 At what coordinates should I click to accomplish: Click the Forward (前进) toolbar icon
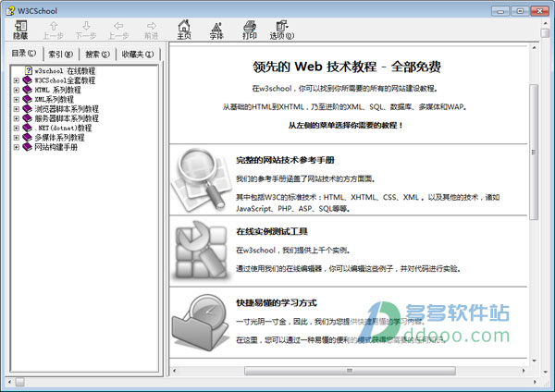click(151, 30)
